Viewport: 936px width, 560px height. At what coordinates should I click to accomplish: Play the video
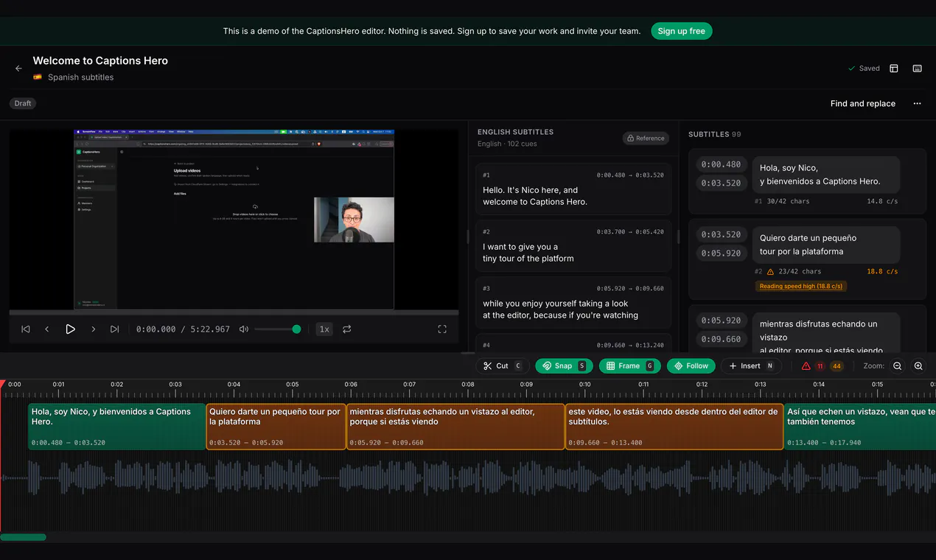point(70,329)
